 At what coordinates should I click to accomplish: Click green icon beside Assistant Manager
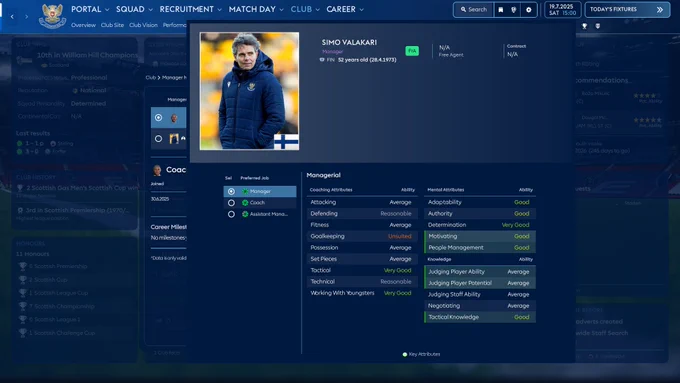245,214
